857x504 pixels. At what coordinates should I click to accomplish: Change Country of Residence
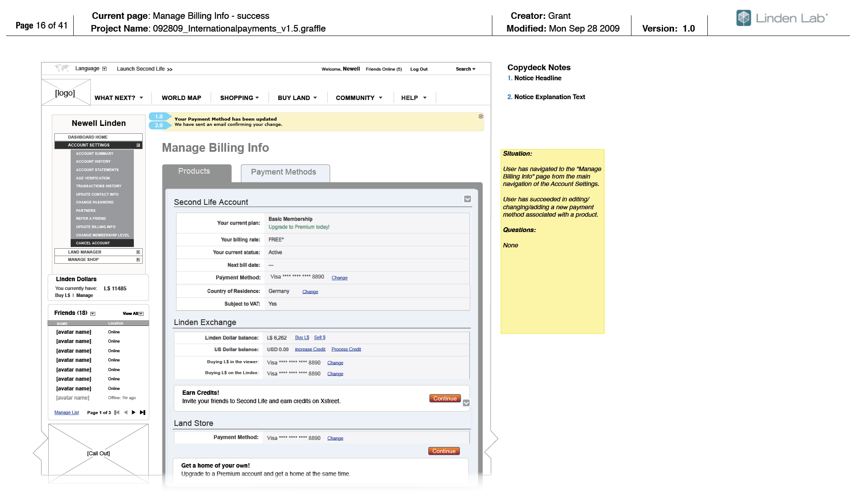pyautogui.click(x=310, y=292)
